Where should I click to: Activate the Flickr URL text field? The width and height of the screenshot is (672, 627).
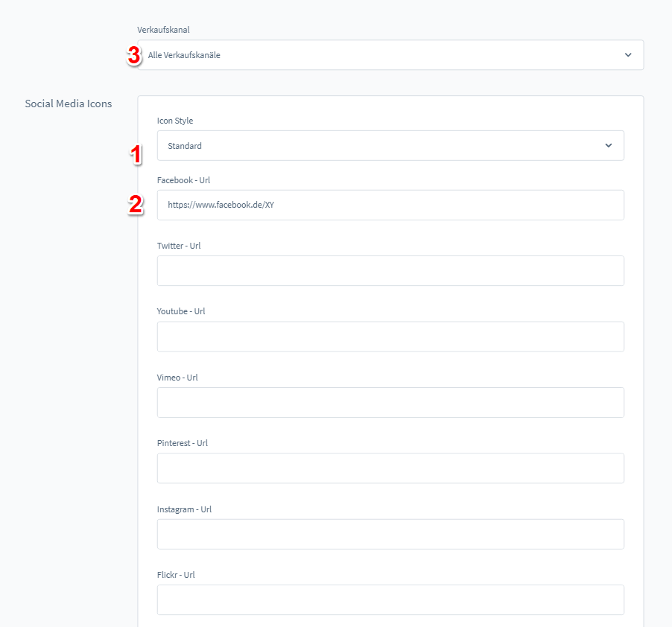390,599
